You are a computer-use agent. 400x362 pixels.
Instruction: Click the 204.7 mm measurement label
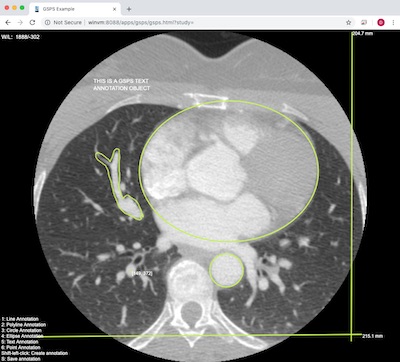(x=363, y=34)
